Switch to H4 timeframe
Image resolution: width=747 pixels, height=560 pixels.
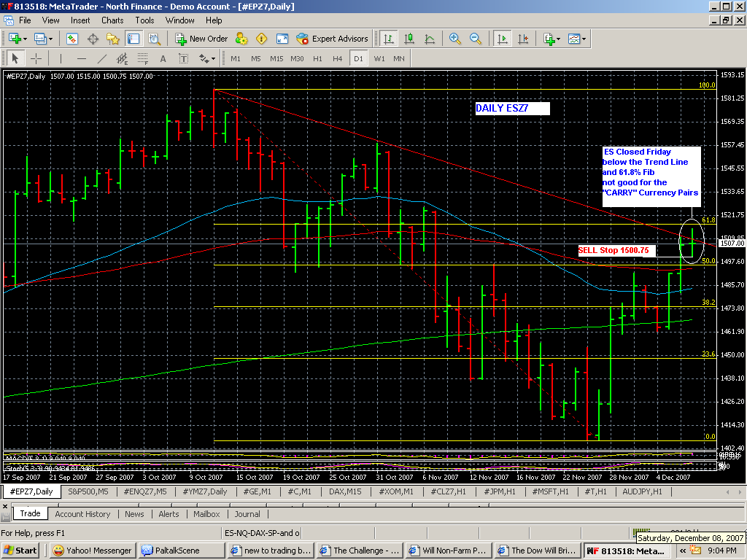(337, 58)
